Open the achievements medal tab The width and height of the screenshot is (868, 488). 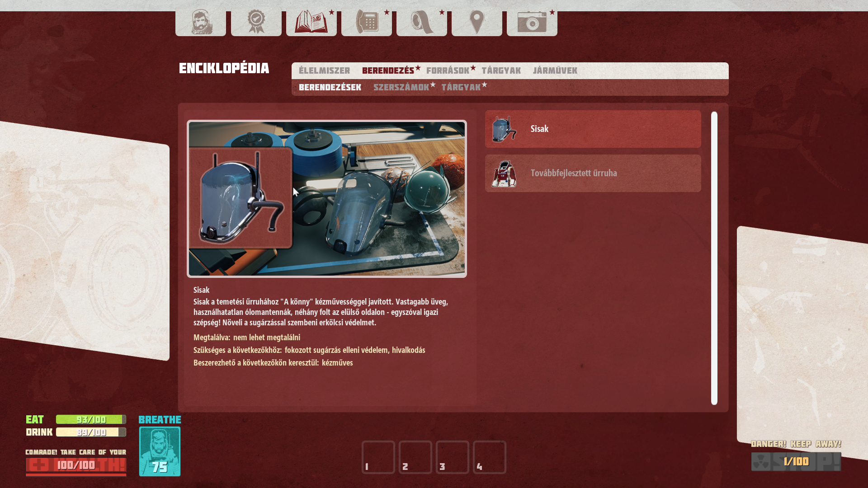(x=256, y=22)
